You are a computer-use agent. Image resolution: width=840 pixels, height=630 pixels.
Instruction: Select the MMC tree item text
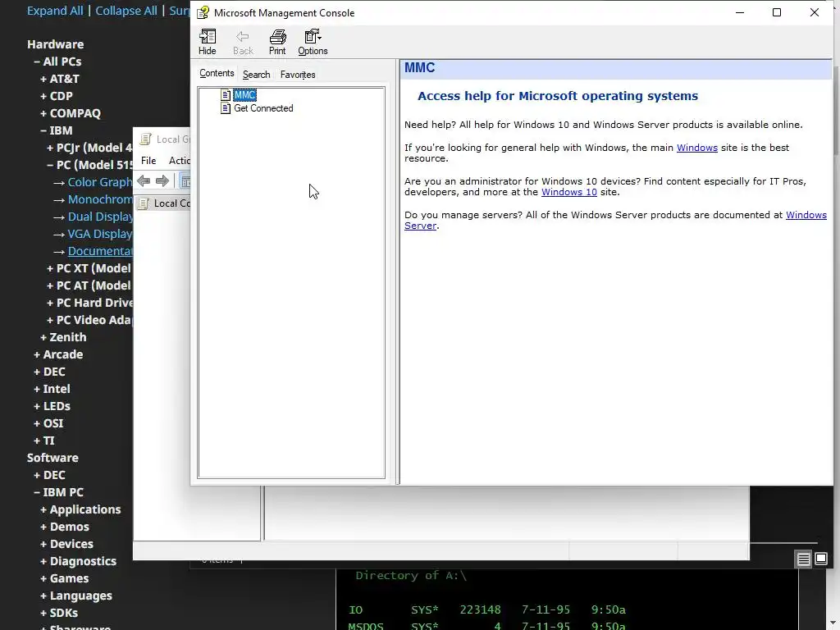pyautogui.click(x=244, y=95)
